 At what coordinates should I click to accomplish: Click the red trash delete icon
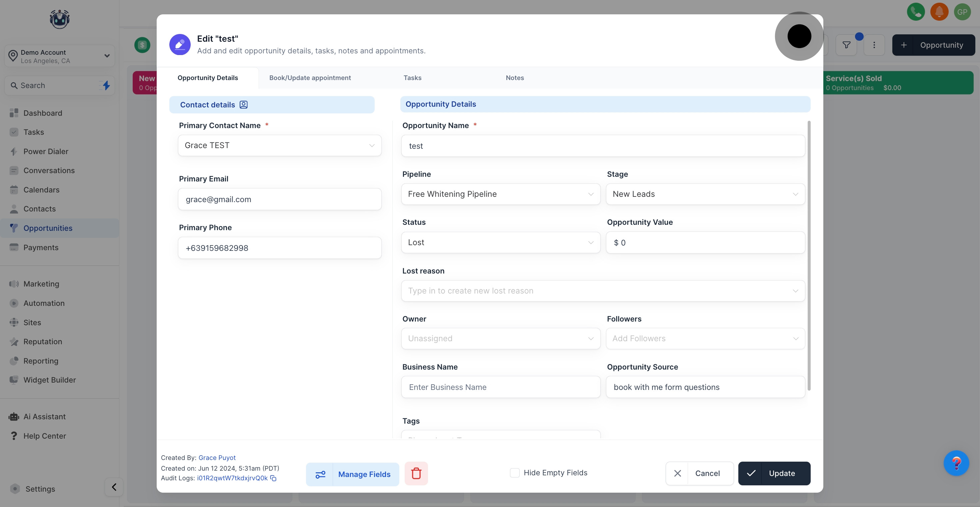click(416, 474)
